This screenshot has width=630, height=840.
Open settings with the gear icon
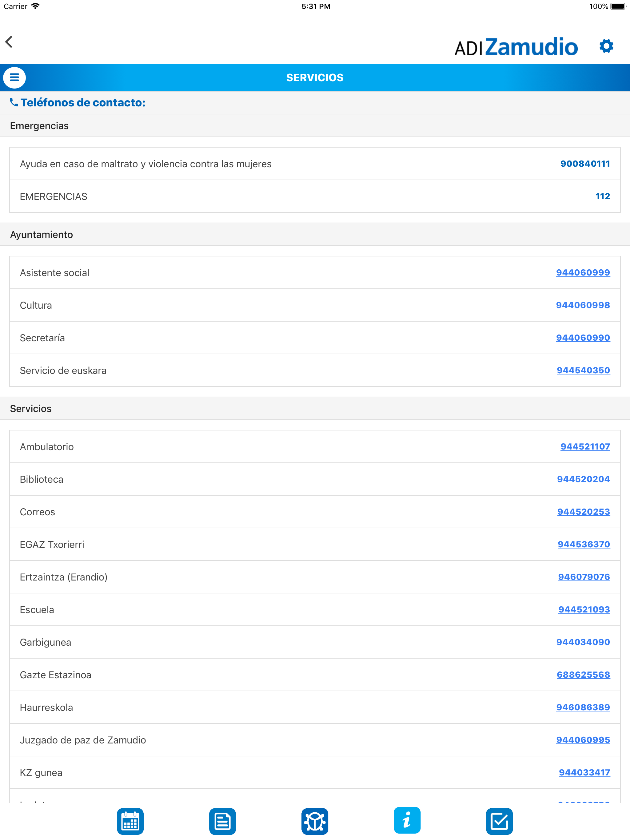pos(606,46)
